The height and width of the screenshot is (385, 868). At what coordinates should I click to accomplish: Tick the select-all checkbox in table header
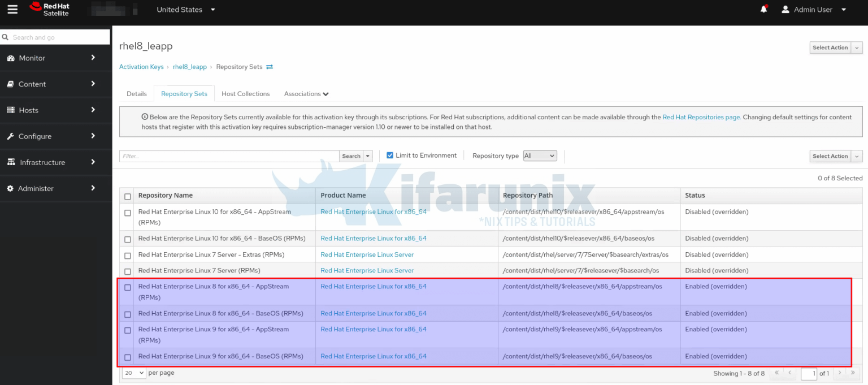click(128, 196)
